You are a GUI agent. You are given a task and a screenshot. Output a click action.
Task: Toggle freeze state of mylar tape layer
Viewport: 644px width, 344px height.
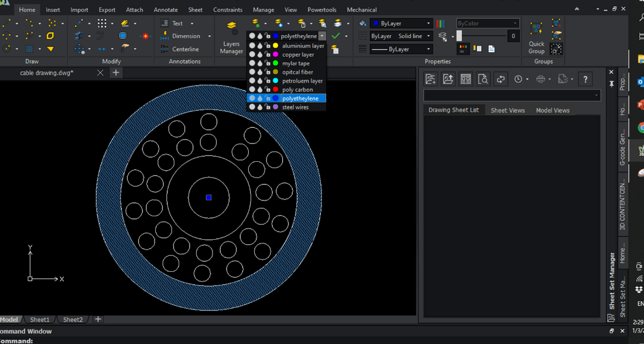(260, 63)
